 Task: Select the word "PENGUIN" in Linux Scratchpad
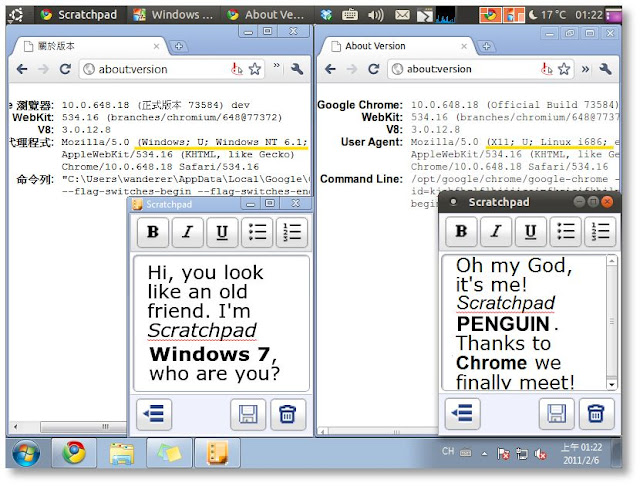503,324
